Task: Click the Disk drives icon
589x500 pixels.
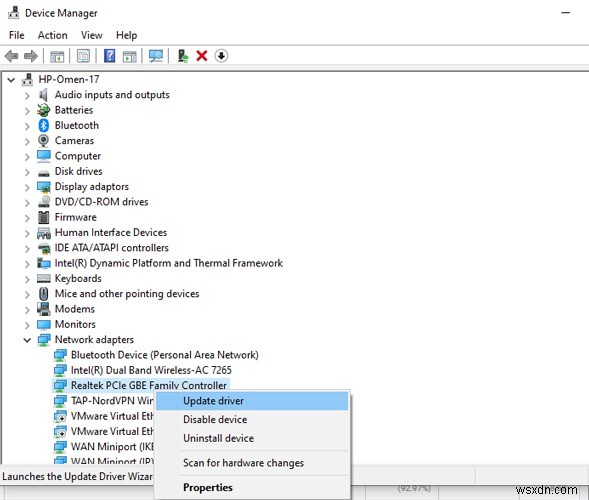Action: point(44,173)
